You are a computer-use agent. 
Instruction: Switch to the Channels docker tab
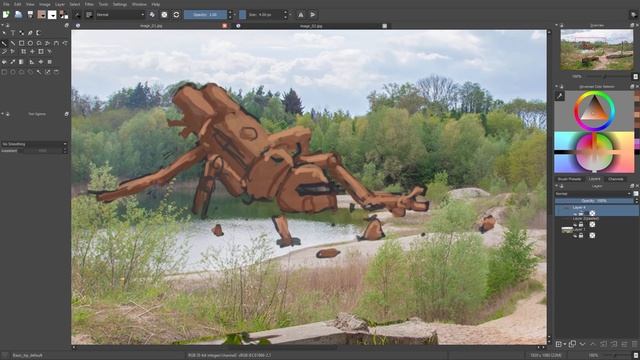pyautogui.click(x=616, y=179)
